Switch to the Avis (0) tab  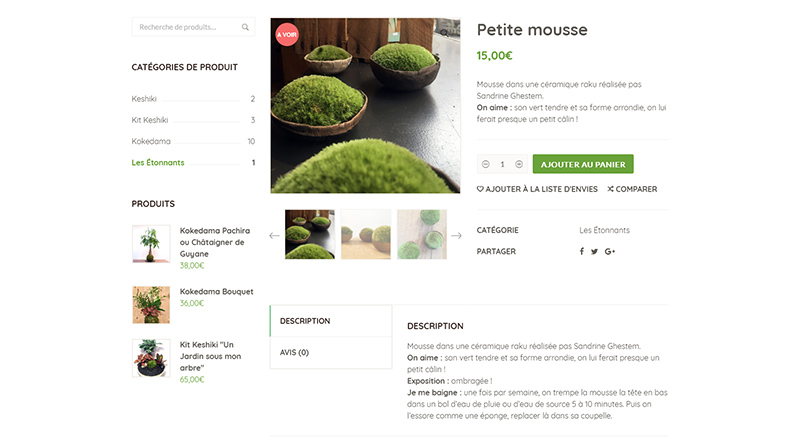pyautogui.click(x=294, y=352)
